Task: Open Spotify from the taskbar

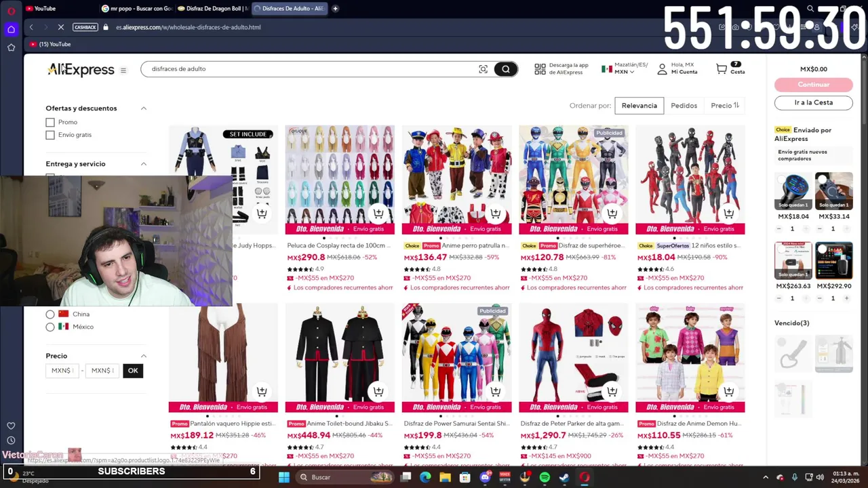Action: click(x=545, y=477)
